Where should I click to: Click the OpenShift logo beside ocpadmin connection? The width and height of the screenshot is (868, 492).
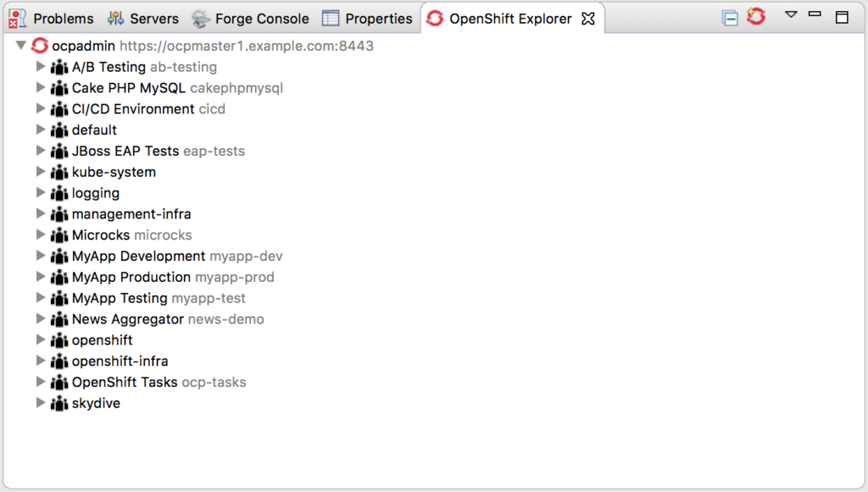(x=39, y=46)
